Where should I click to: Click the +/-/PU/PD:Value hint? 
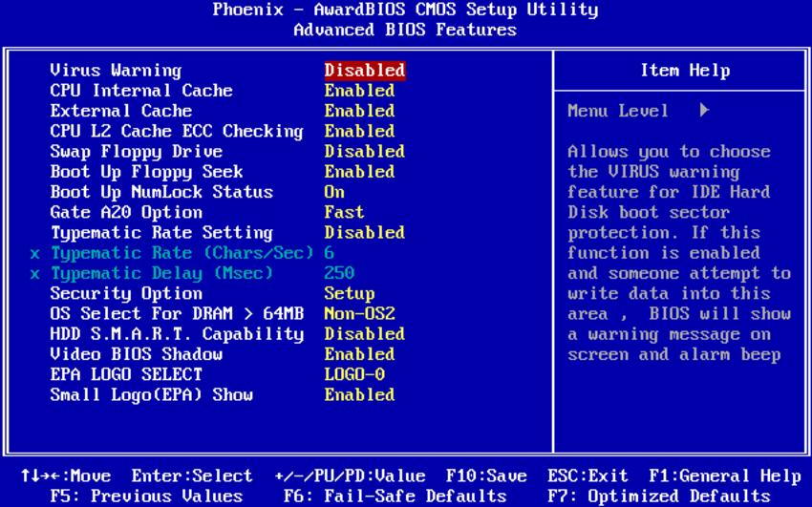point(350,475)
